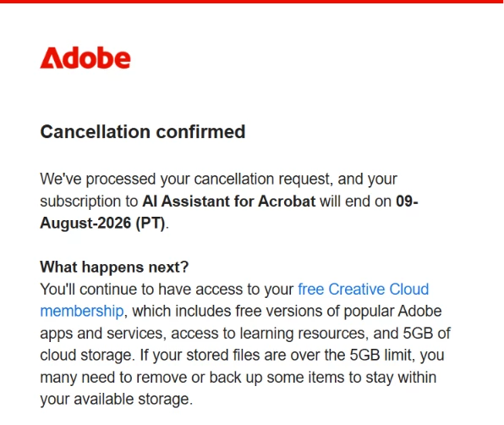Click the "What happens next?" subheading

[114, 267]
